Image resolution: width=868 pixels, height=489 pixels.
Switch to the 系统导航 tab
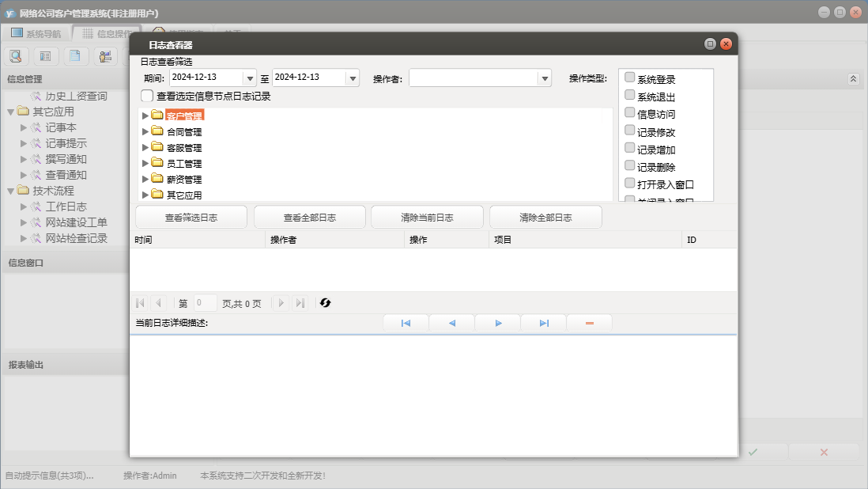point(36,34)
